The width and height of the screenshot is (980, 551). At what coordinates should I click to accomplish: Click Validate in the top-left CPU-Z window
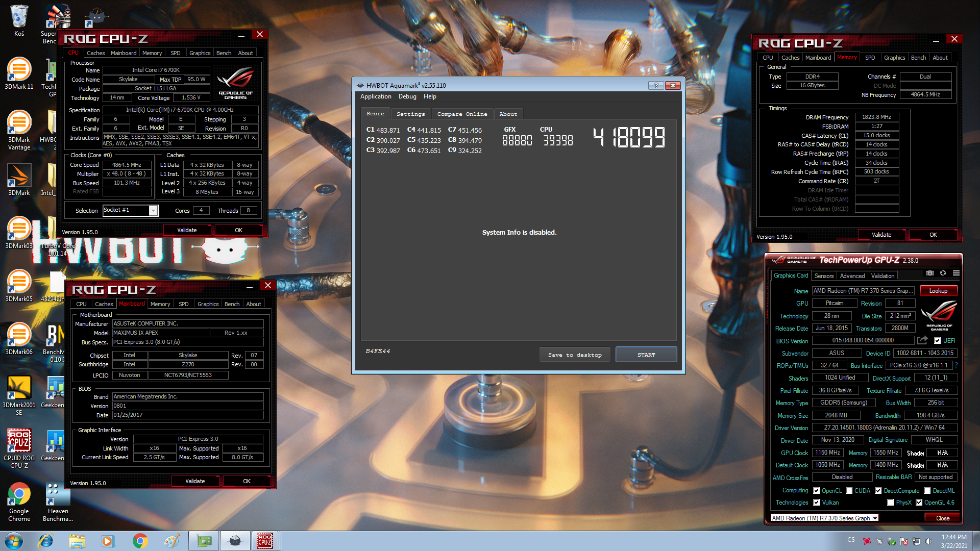point(187,230)
